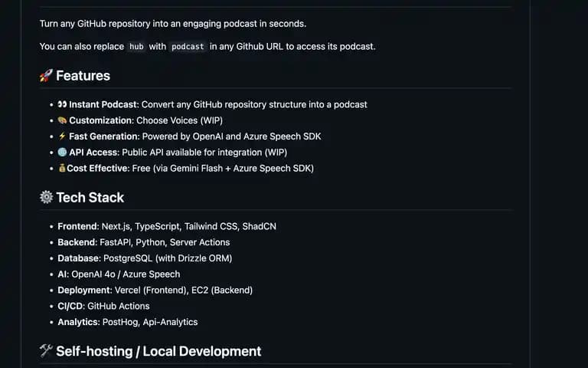The image size is (588, 368).
Task: Click the bold Database label in Tech Stack
Action: 79,258
